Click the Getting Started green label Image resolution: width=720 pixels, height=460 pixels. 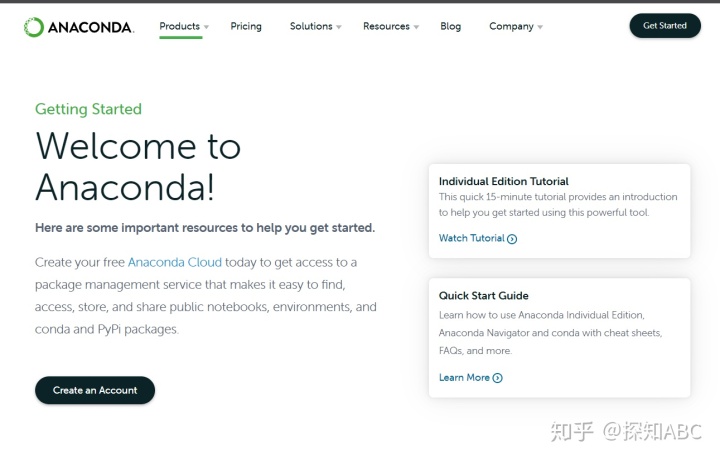click(88, 109)
